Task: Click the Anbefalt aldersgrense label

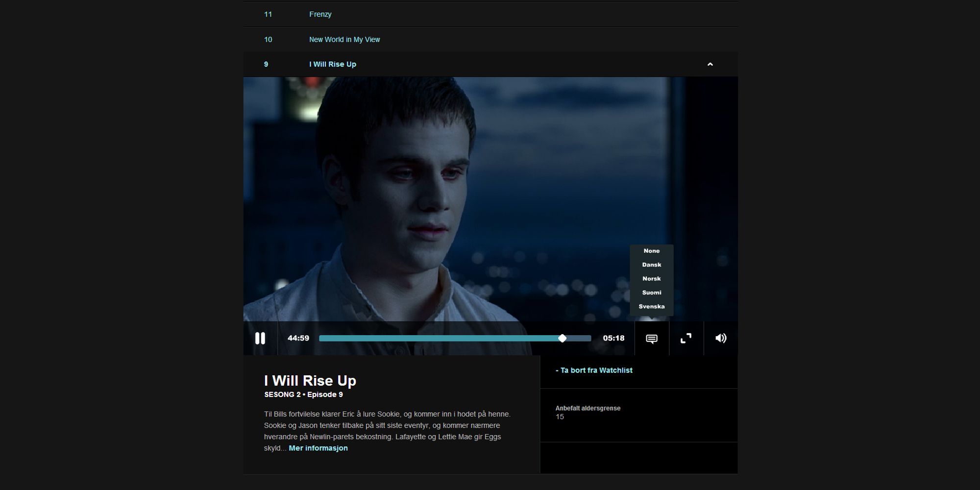Action: pyautogui.click(x=588, y=408)
